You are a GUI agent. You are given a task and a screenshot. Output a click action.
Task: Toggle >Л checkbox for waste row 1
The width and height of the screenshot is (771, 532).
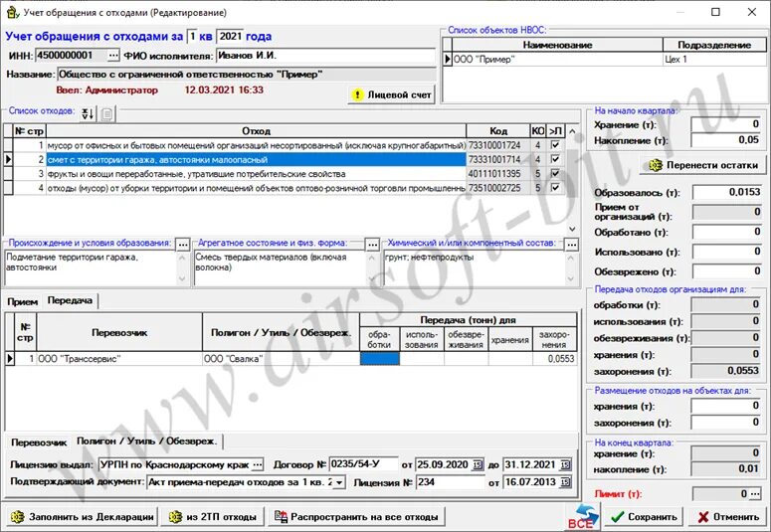coord(555,145)
